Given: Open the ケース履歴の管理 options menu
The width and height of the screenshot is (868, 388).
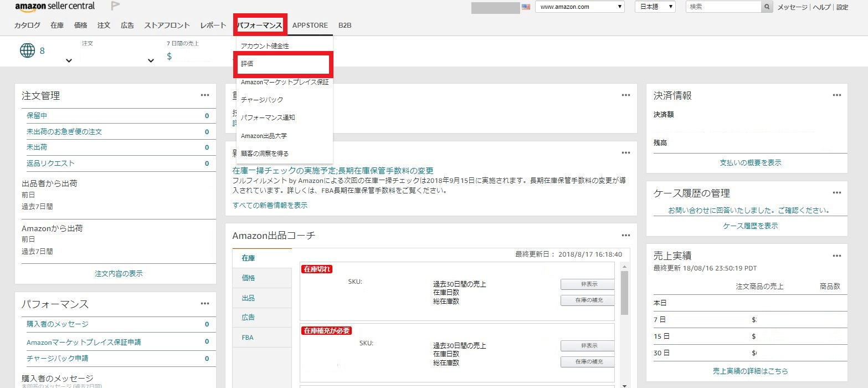Looking at the screenshot, I should (836, 193).
